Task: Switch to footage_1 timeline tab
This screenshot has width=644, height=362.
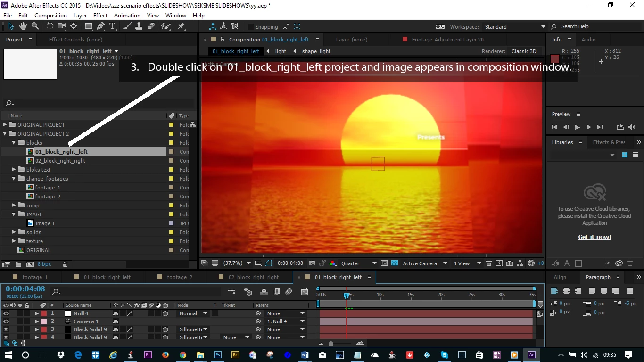Action: 34,277
